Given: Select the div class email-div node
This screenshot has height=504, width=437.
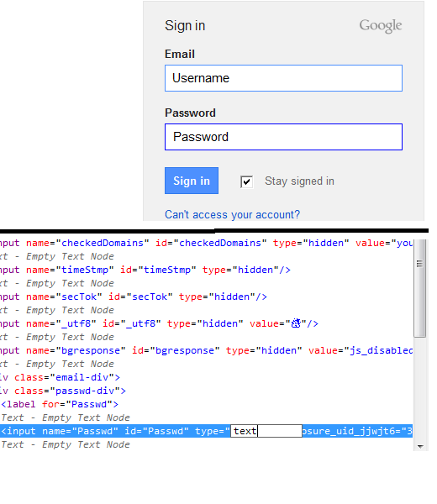Looking at the screenshot, I should tap(61, 377).
